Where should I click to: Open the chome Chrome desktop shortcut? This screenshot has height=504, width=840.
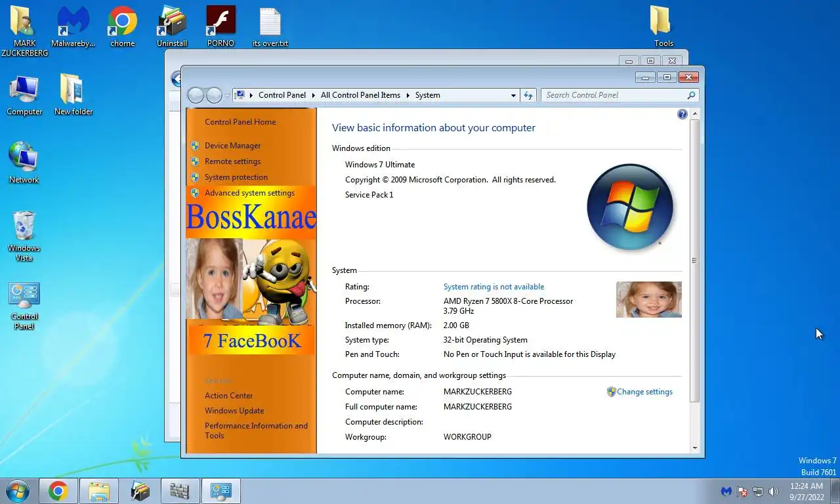click(122, 28)
